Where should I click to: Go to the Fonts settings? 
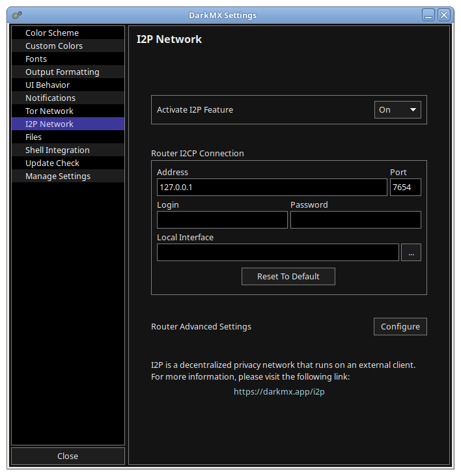68,59
